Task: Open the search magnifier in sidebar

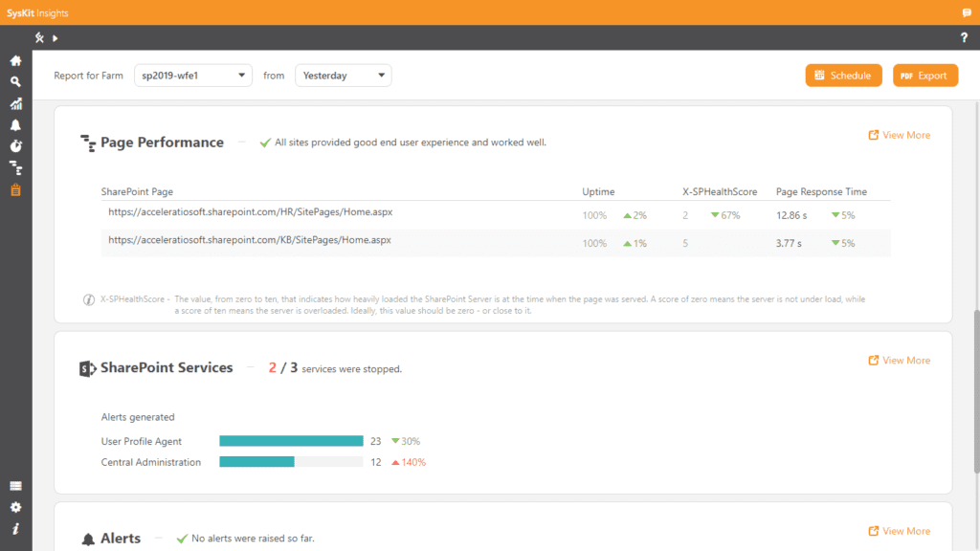Action: tap(15, 82)
